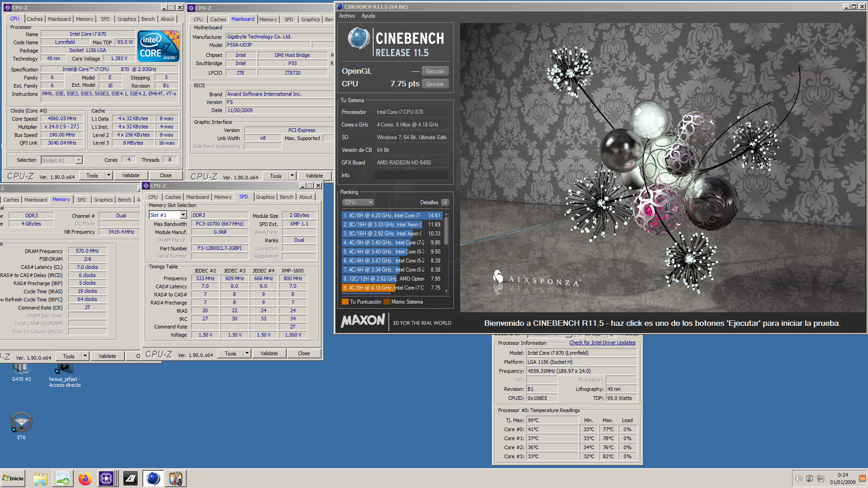The height and width of the screenshot is (488, 868).
Task: Open the file explorer taskbar icon
Action: 40,479
